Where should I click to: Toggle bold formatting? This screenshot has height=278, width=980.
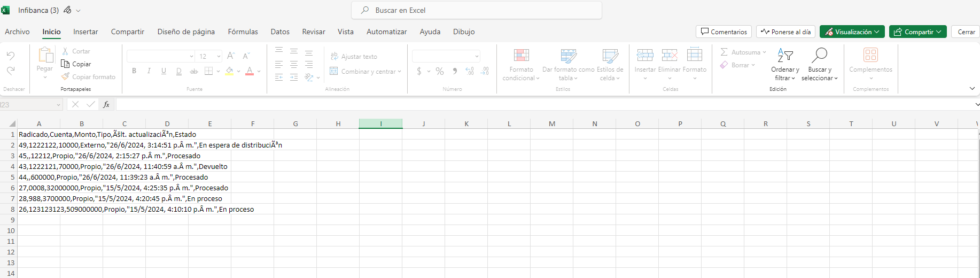coord(134,71)
